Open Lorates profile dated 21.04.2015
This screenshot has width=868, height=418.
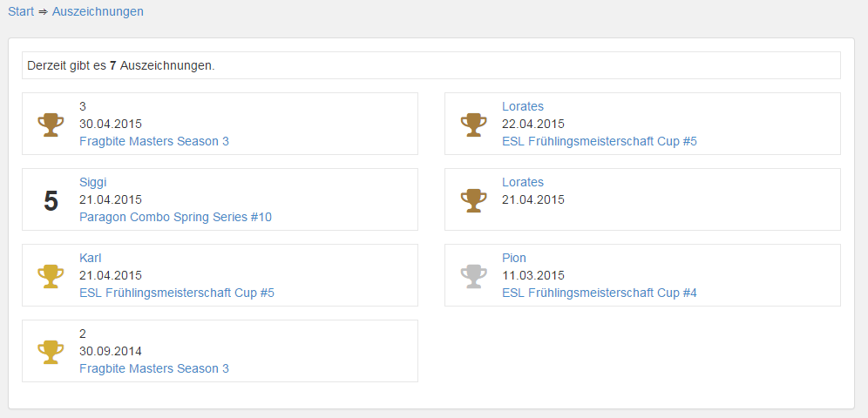[523, 183]
